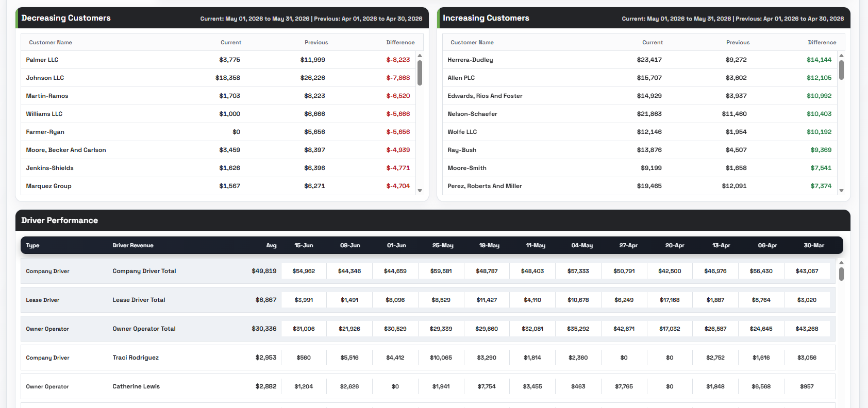Sort Increasing Customers by Current column
This screenshot has height=408, width=868.
(653, 43)
